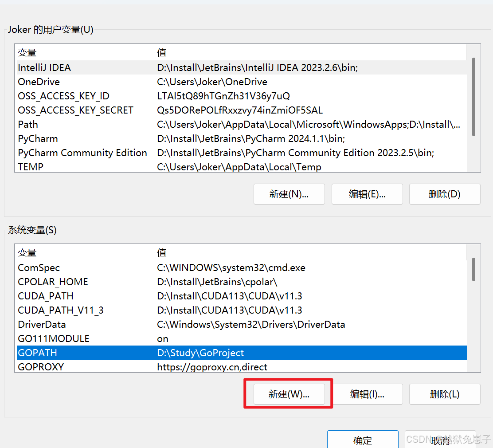Click the value C:\Users\Joker\OneDrive
Image resolution: width=493 pixels, height=448 pixels.
click(x=212, y=82)
